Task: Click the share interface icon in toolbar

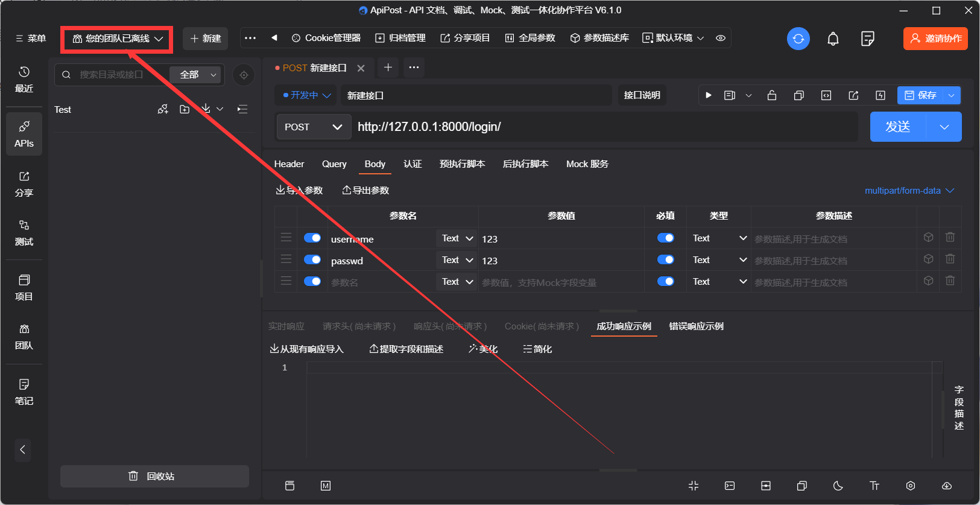Action: [x=853, y=95]
